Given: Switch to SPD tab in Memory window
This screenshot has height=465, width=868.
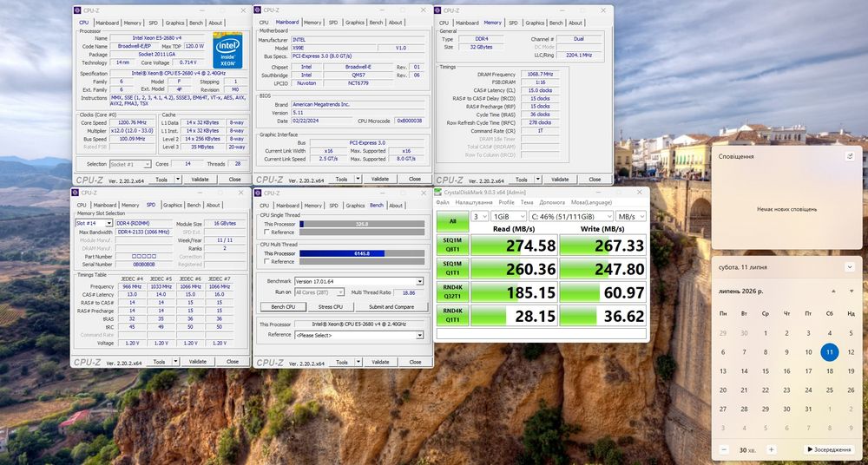Looking at the screenshot, I should pos(513,23).
